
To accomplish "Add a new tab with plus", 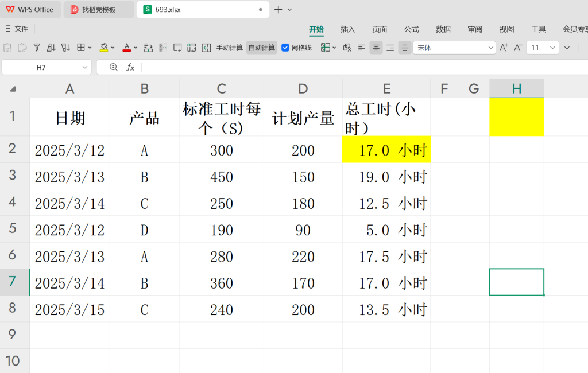I will point(278,10).
